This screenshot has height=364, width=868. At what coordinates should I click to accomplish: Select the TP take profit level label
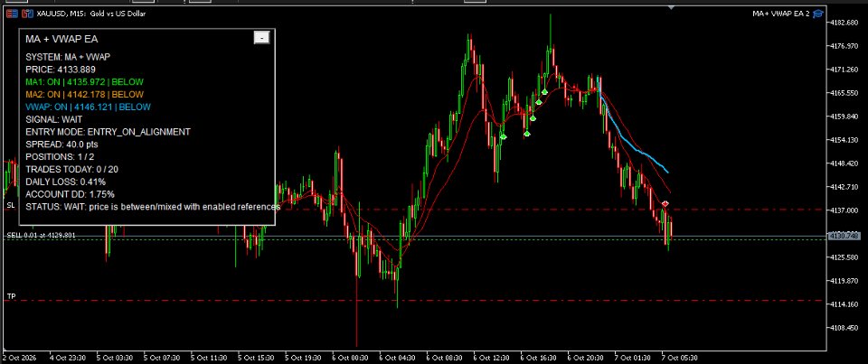11,296
